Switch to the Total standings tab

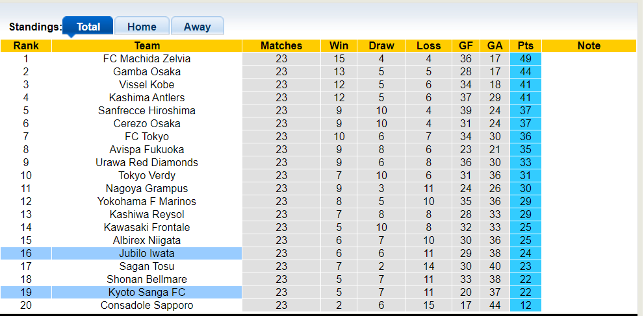tap(88, 27)
